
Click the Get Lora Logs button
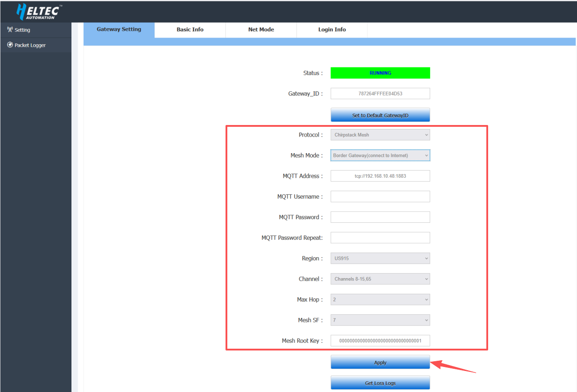(x=380, y=383)
